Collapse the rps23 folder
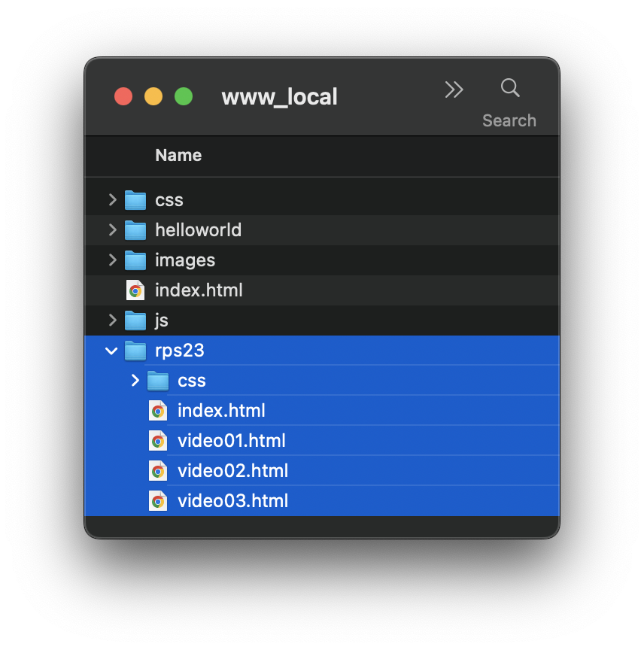644x650 pixels. 112,351
